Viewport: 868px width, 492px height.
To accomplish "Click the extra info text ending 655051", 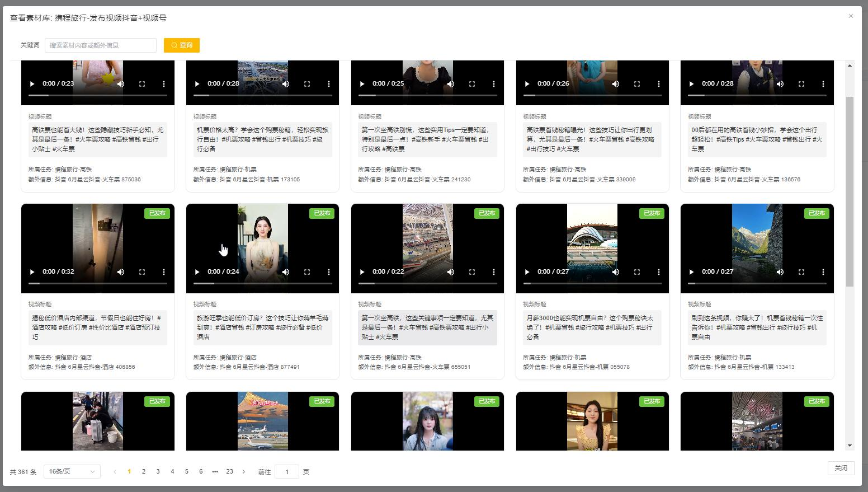I will [414, 367].
